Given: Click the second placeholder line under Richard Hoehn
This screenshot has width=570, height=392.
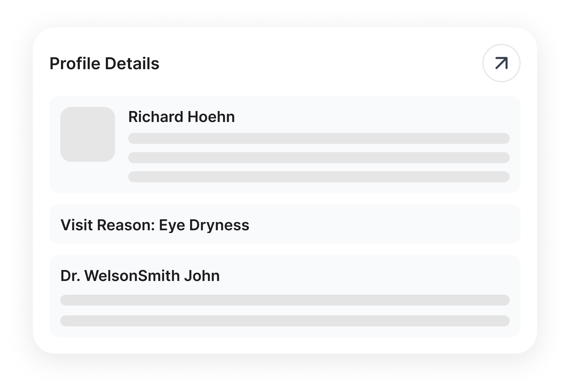Looking at the screenshot, I should click(x=319, y=158).
